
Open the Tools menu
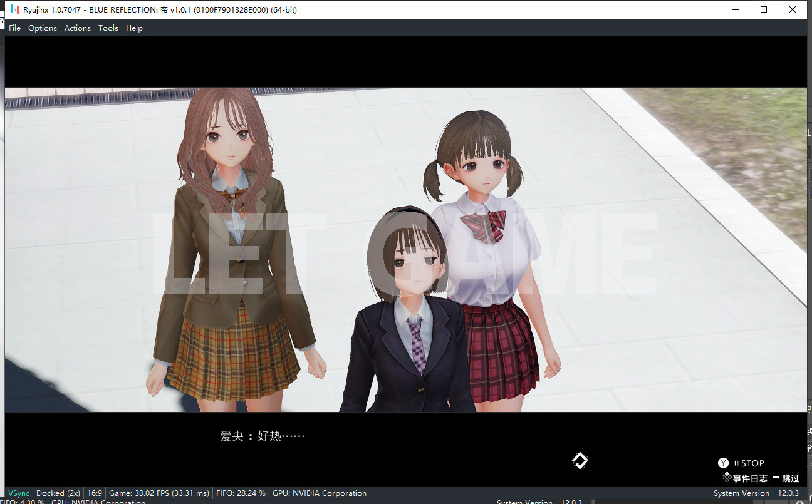click(108, 28)
